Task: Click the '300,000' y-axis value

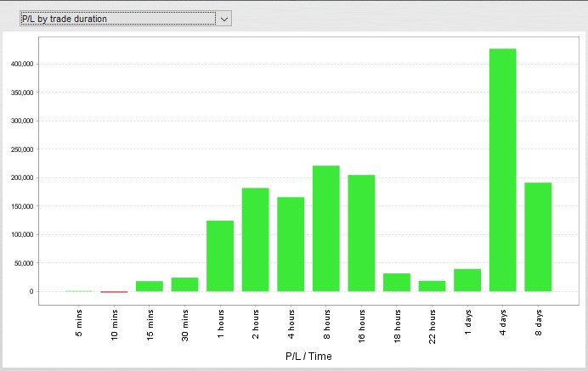Action: tap(22, 121)
